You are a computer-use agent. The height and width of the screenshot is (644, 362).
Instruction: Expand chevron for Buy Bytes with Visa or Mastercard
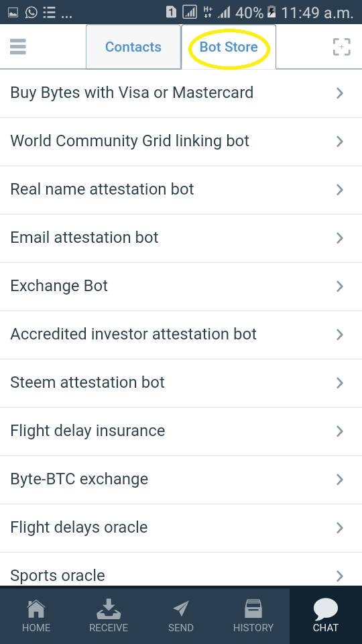point(339,93)
